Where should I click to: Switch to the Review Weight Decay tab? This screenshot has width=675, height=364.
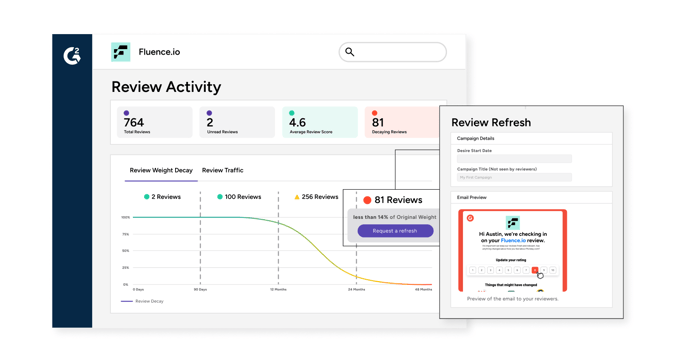coord(161,170)
